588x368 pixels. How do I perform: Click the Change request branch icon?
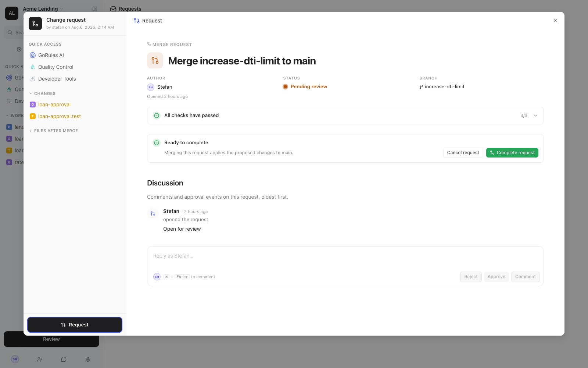coord(35,24)
